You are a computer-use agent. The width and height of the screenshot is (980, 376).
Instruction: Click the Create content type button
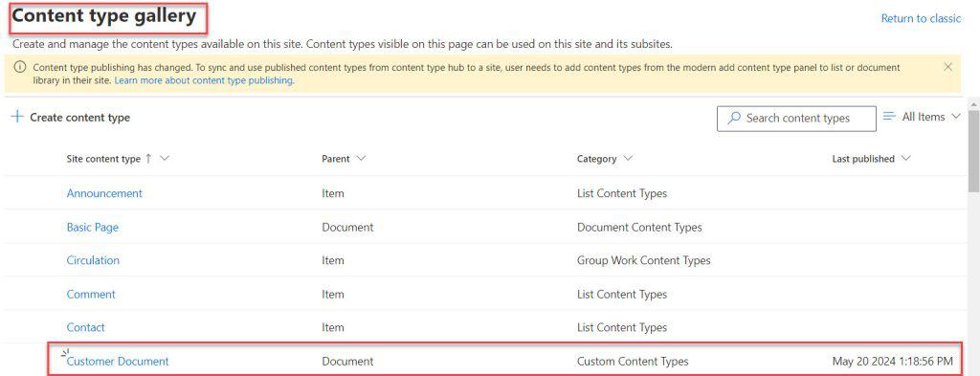(71, 118)
